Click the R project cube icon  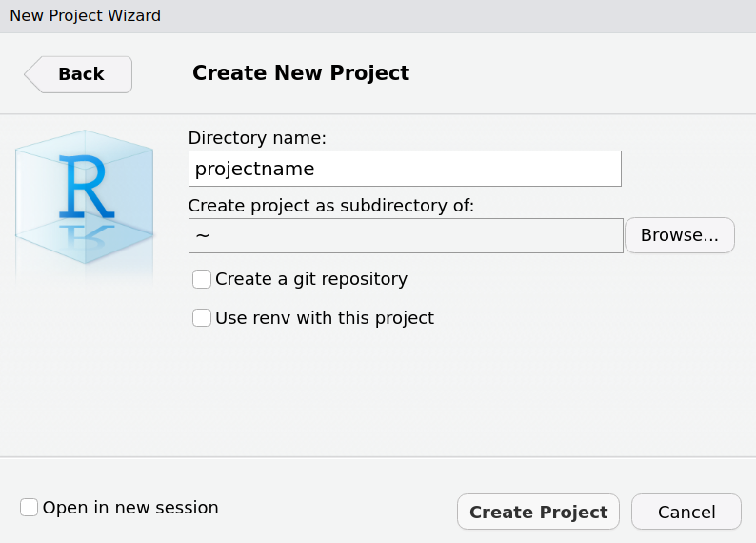[84, 205]
